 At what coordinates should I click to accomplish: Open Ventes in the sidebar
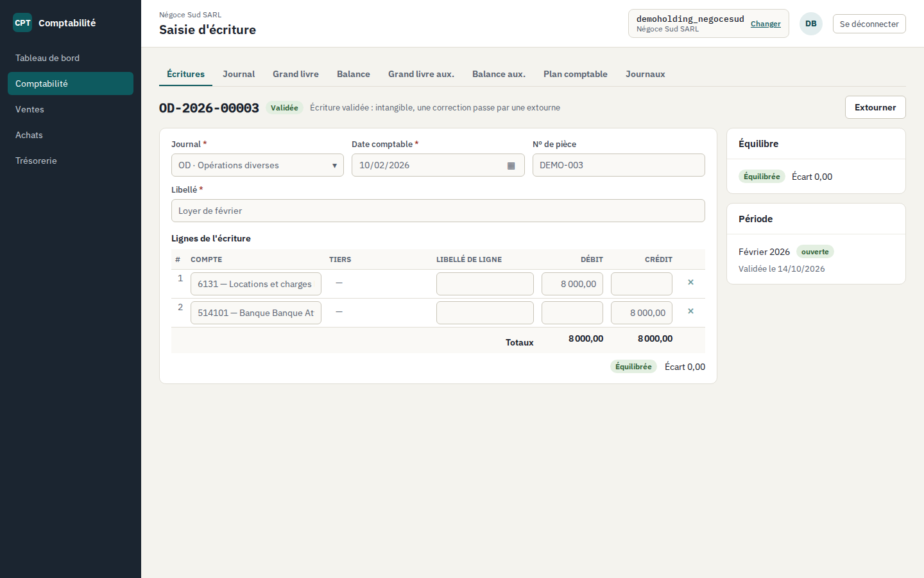[71, 109]
